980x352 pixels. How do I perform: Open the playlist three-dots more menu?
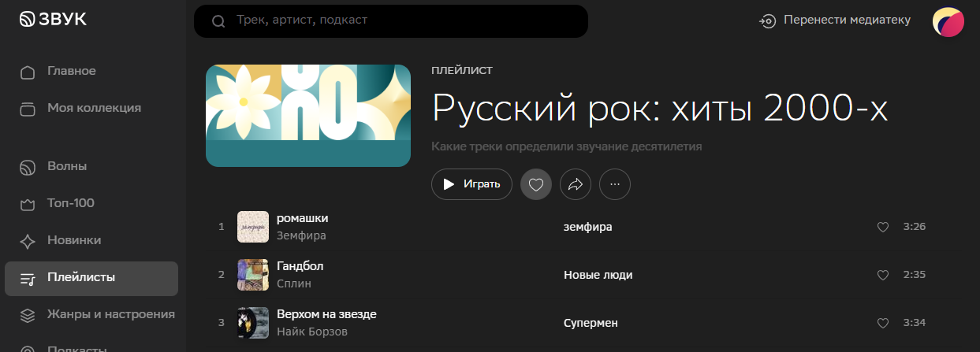615,184
